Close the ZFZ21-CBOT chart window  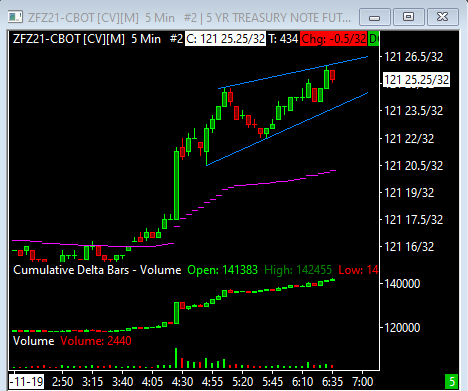pyautogui.click(x=443, y=17)
